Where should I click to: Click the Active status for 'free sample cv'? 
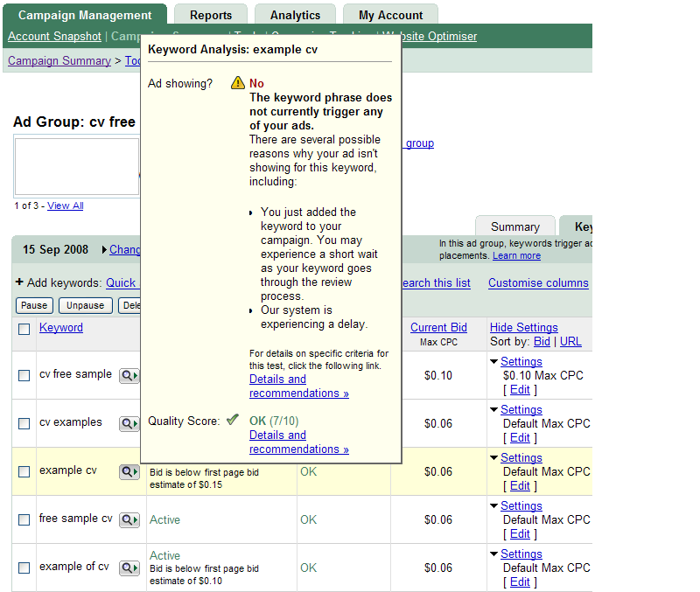coord(164,519)
